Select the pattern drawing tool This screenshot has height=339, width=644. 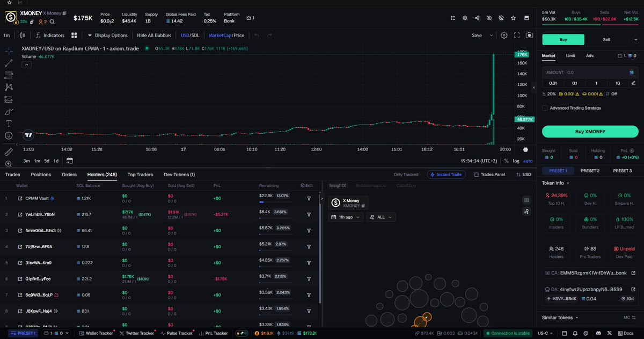[x=9, y=87]
